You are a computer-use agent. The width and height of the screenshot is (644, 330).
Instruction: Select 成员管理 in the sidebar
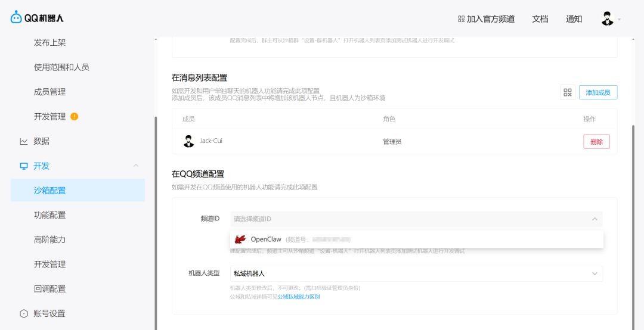point(49,92)
